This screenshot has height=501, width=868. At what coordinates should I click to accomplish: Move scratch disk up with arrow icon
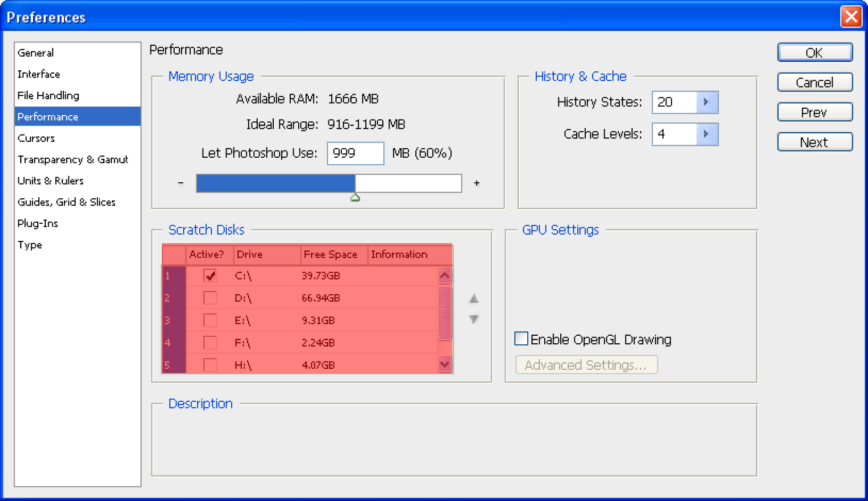click(474, 299)
